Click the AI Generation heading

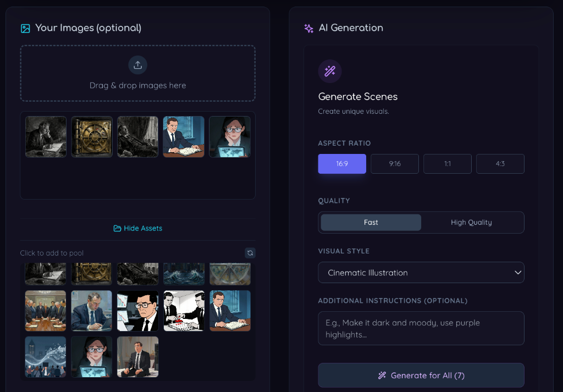point(351,28)
